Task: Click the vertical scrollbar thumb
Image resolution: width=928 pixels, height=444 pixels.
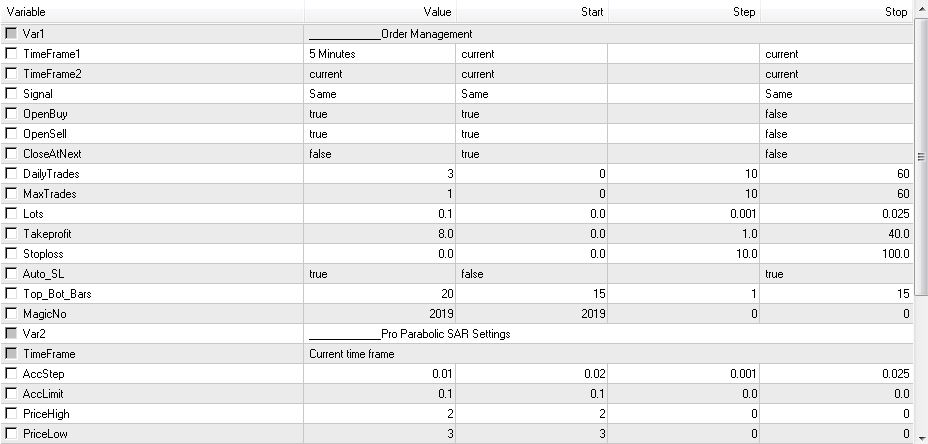Action: [x=920, y=156]
